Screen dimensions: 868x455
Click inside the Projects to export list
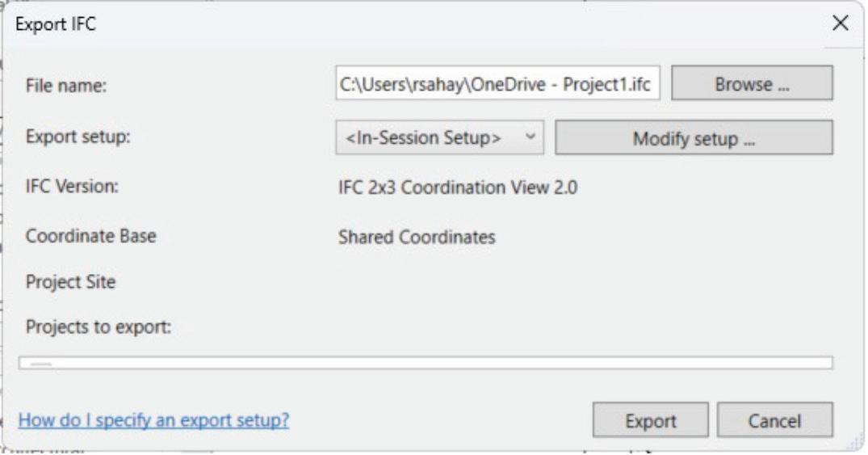[426, 363]
